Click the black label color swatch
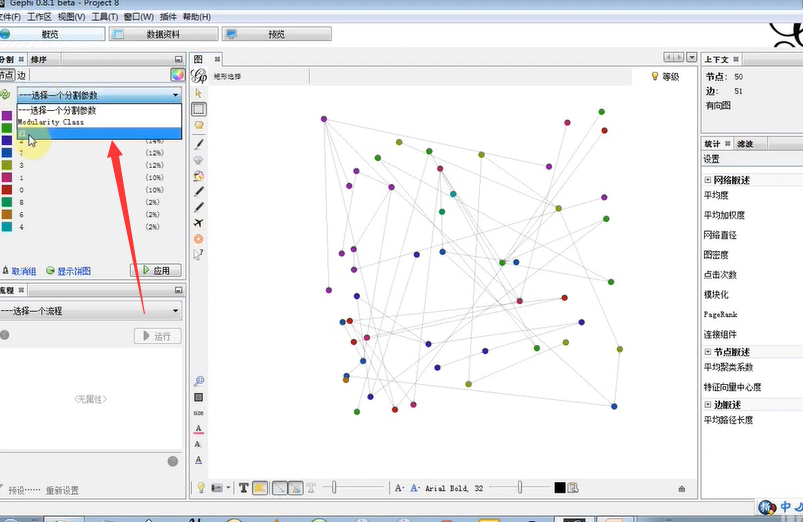803x522 pixels. pyautogui.click(x=560, y=488)
